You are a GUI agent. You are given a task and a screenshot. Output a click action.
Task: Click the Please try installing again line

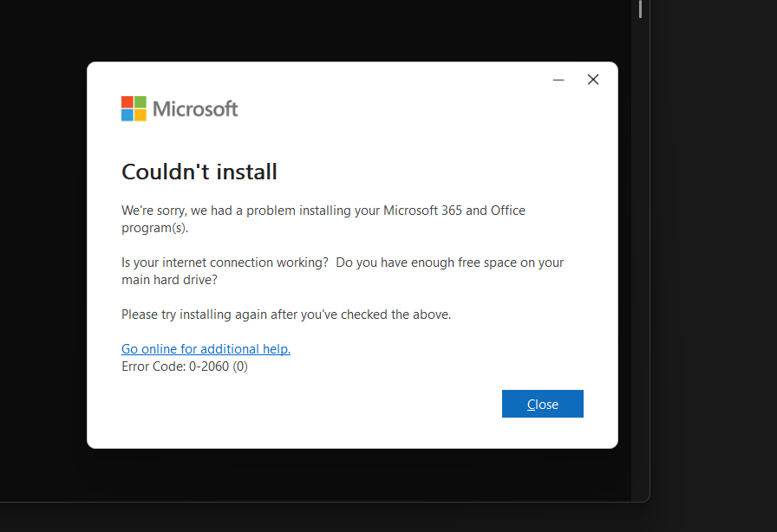286,315
